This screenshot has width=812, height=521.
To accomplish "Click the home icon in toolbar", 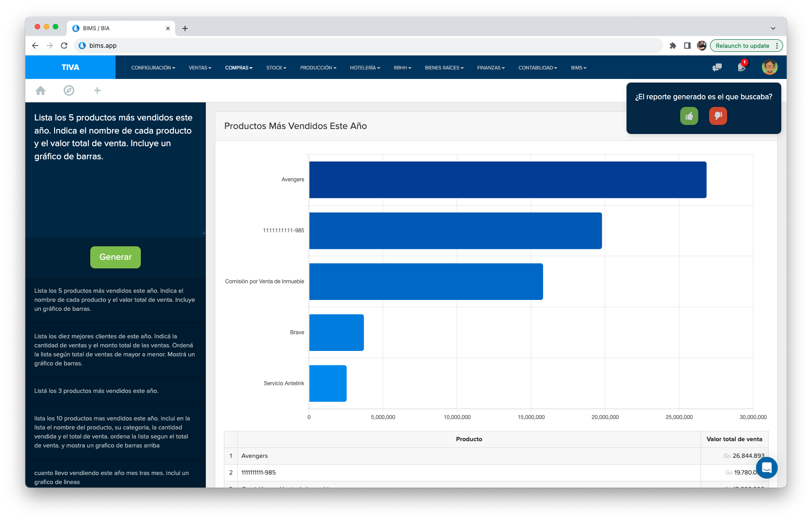I will pos(41,91).
